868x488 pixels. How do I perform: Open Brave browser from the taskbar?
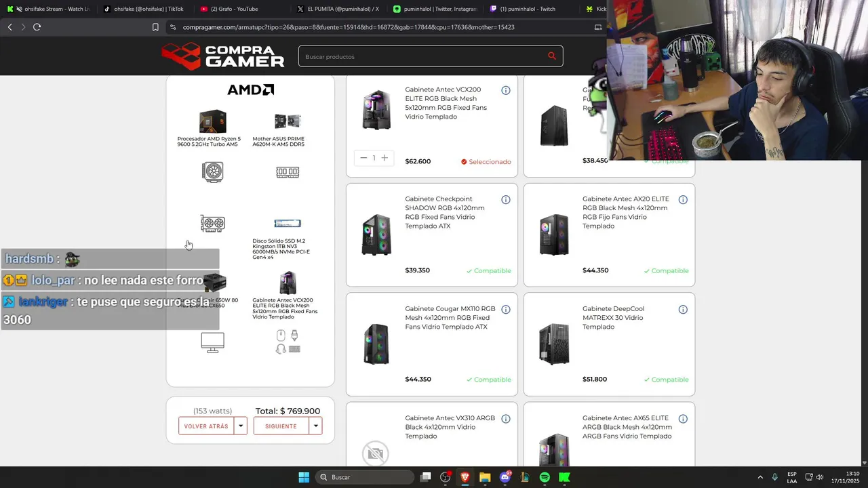[x=465, y=477]
